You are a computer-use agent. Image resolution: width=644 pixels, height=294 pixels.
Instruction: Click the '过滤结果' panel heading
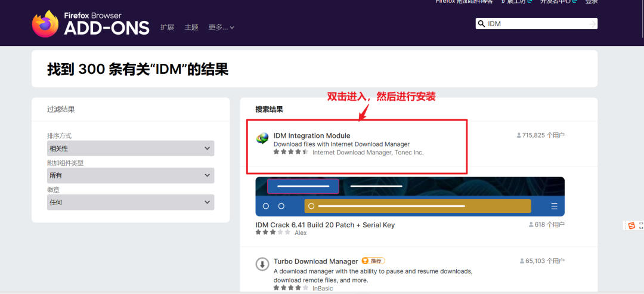pos(61,109)
